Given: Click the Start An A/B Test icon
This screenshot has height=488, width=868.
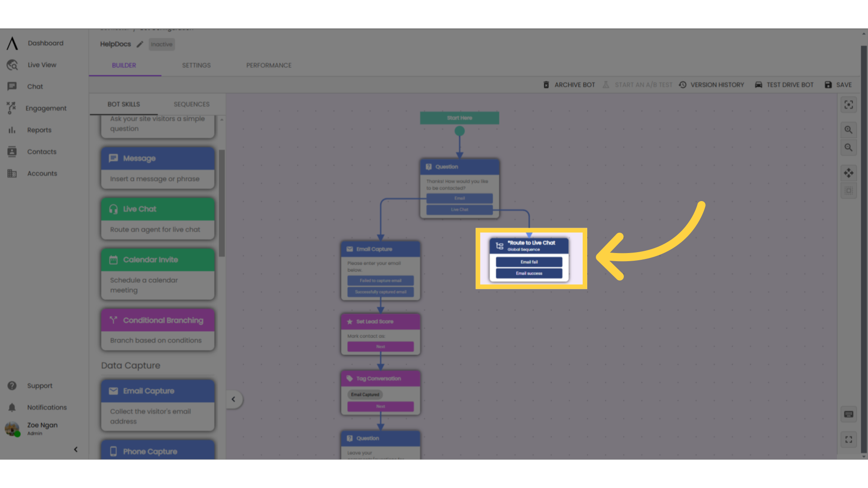Looking at the screenshot, I should tap(607, 84).
